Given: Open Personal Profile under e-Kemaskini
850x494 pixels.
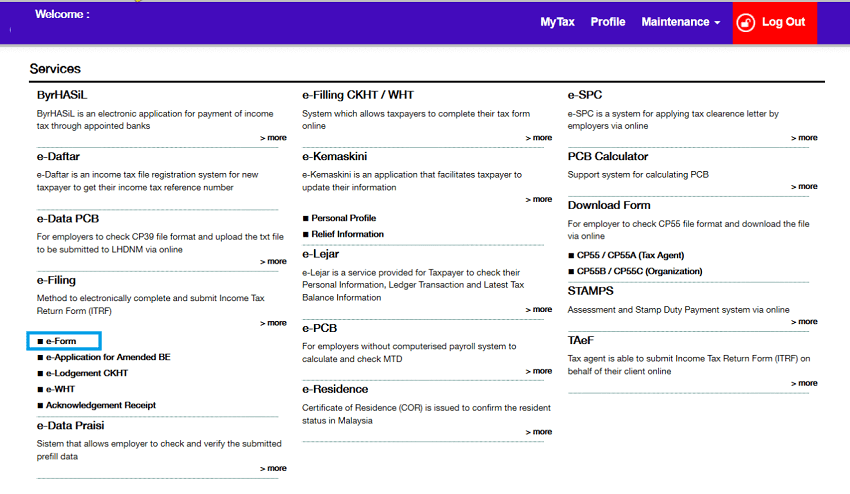Looking at the screenshot, I should pyautogui.click(x=343, y=218).
